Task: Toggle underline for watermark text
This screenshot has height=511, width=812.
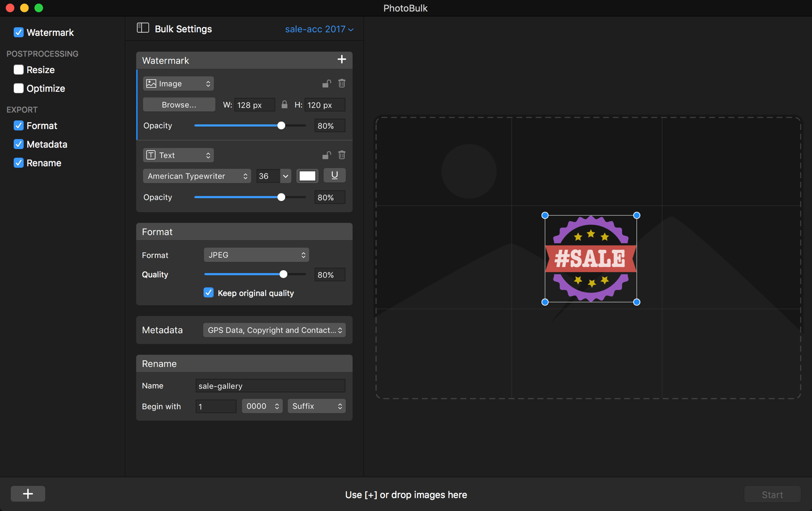Action: pyautogui.click(x=334, y=176)
